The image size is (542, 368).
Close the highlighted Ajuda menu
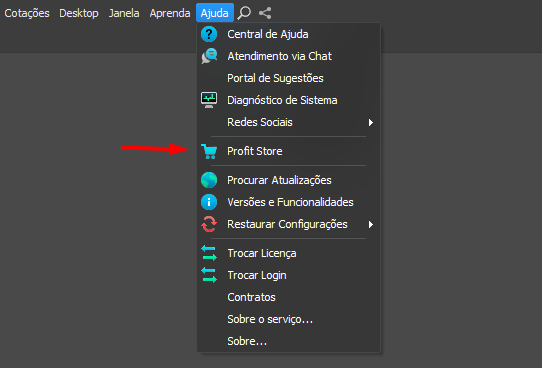coord(215,13)
